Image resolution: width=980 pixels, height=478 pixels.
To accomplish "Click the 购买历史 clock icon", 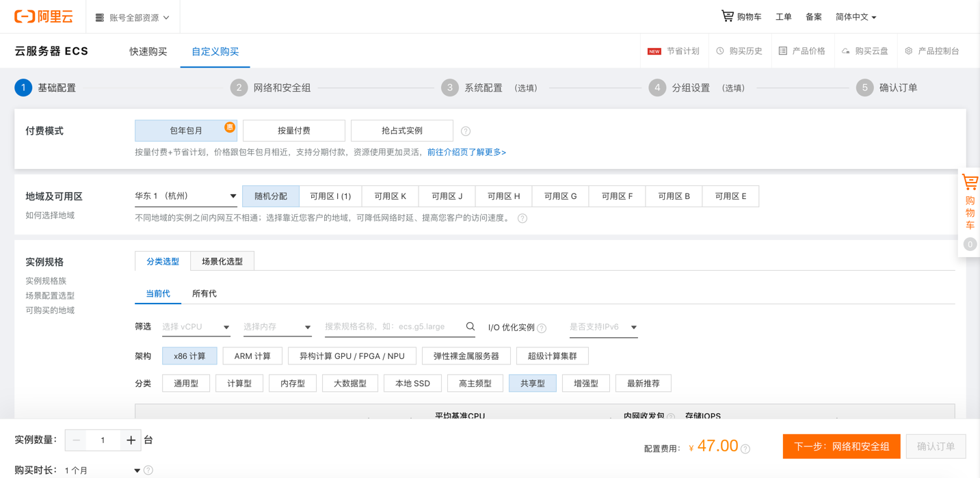I will (720, 51).
